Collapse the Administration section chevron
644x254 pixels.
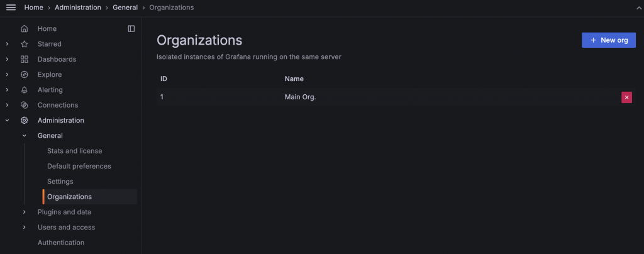coord(7,120)
